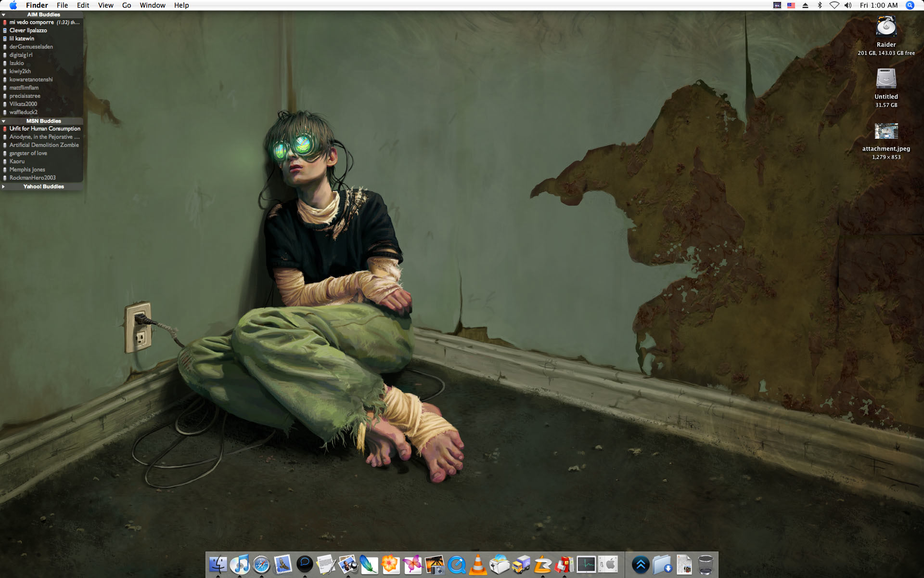Launch Image Capture camera icon in Dock

tap(435, 564)
